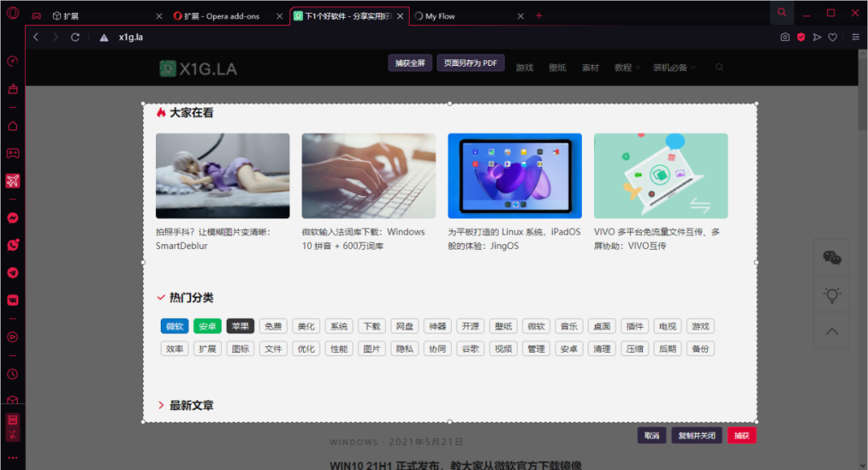
Task: Click the lightbulb floating icon
Action: [832, 295]
